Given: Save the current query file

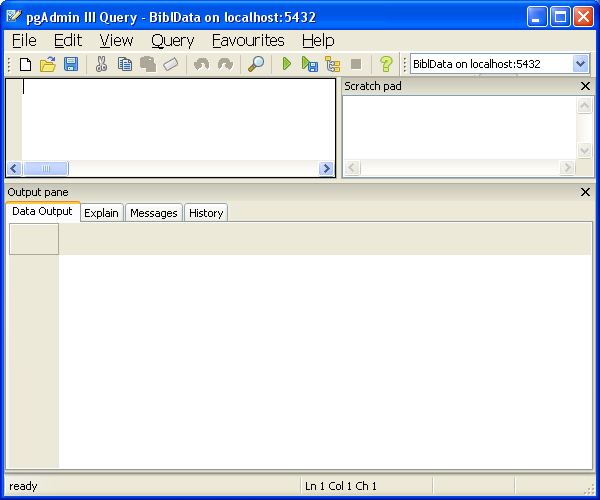Looking at the screenshot, I should point(71,64).
